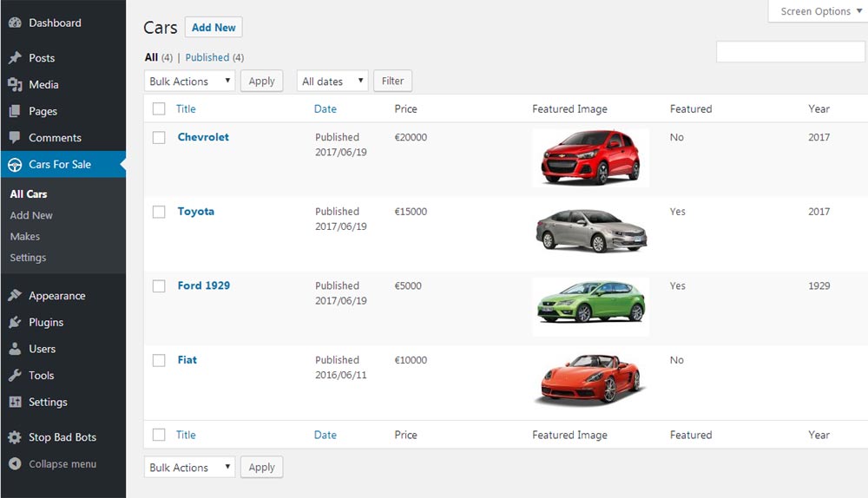
Task: Expand the Screen Options panel
Action: pos(817,11)
